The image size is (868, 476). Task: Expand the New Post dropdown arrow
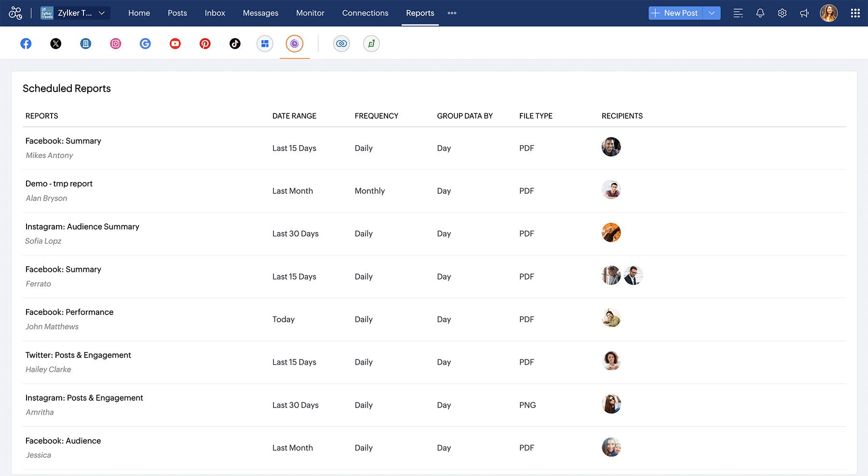(x=712, y=13)
